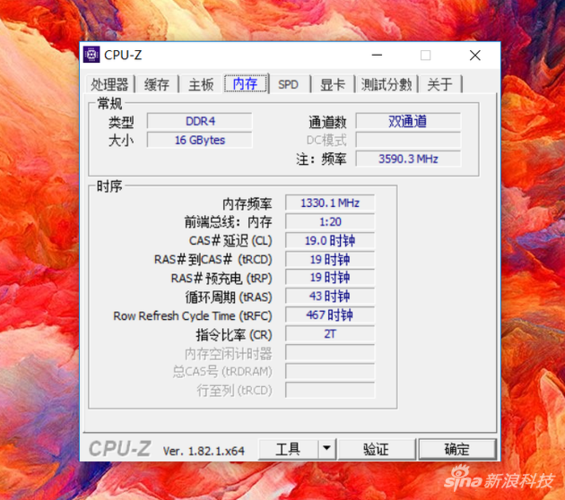This screenshot has height=500, width=565.
Task: Click the 前端总线: 内存 label
Action: click(x=228, y=222)
